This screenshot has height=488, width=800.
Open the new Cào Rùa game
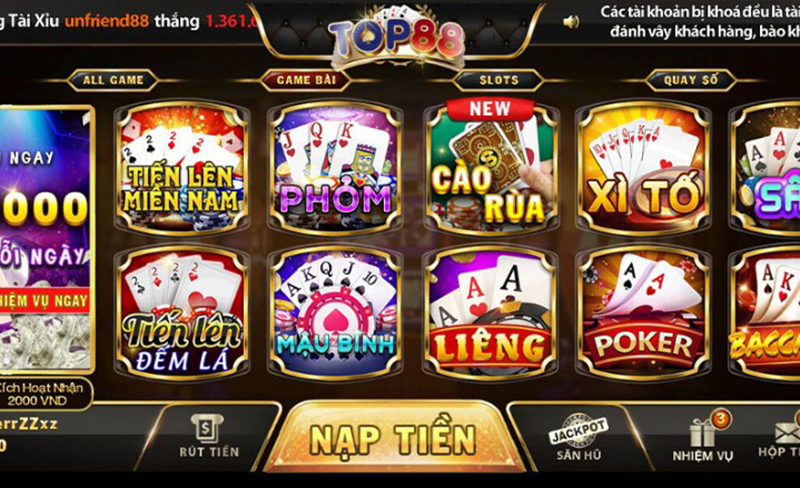(x=490, y=167)
